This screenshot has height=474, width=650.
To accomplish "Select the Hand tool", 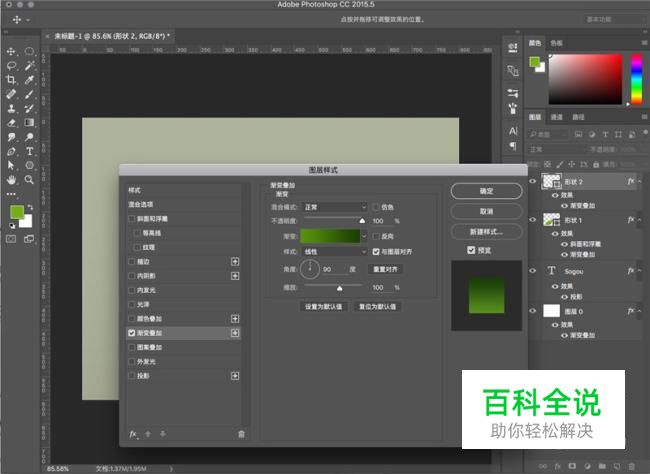I will [11, 180].
